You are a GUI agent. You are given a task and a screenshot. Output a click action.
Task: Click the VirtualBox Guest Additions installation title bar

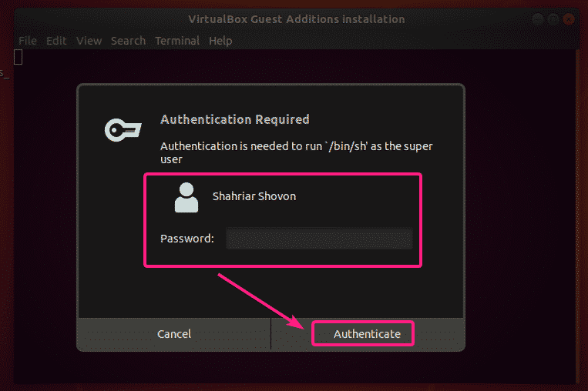tap(297, 19)
